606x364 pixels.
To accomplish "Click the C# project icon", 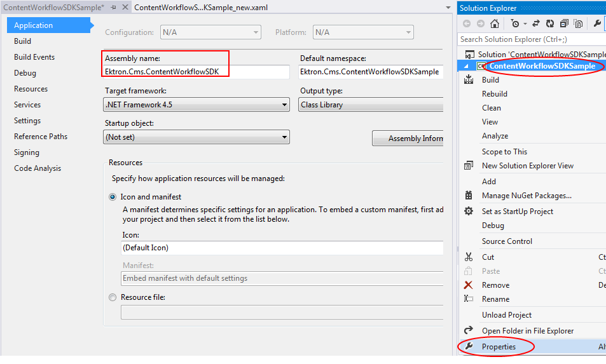I will point(481,66).
